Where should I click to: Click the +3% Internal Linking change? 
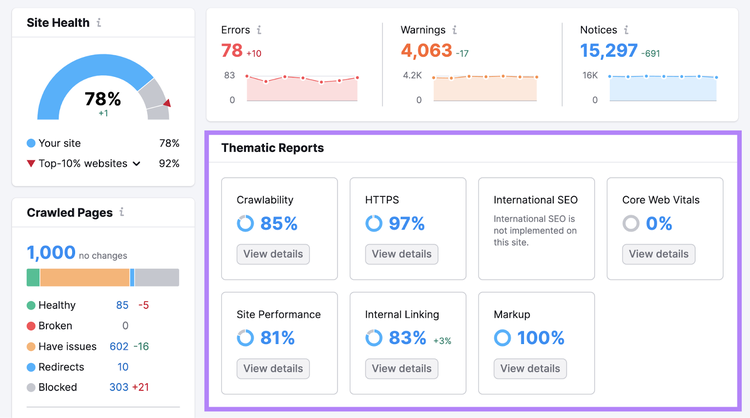(442, 341)
